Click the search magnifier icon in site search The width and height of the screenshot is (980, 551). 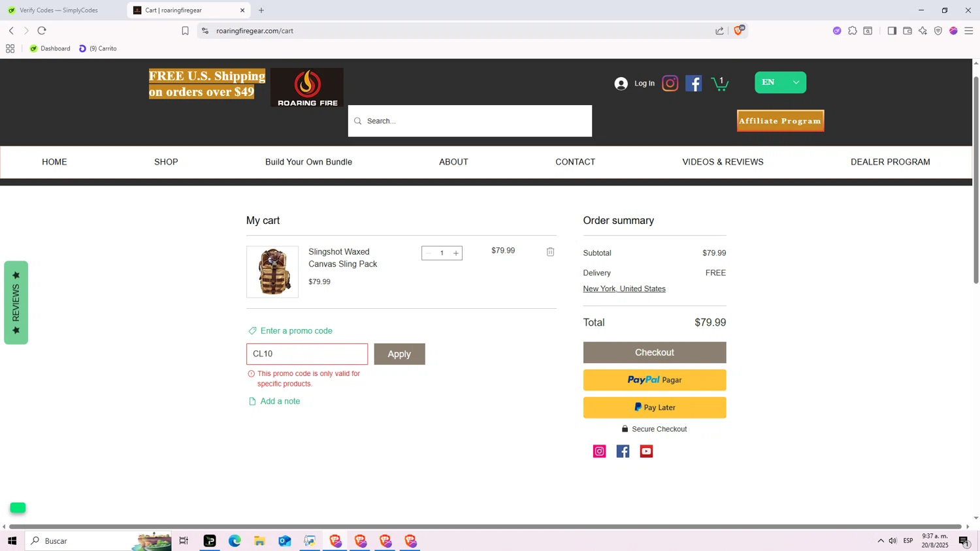tap(357, 121)
